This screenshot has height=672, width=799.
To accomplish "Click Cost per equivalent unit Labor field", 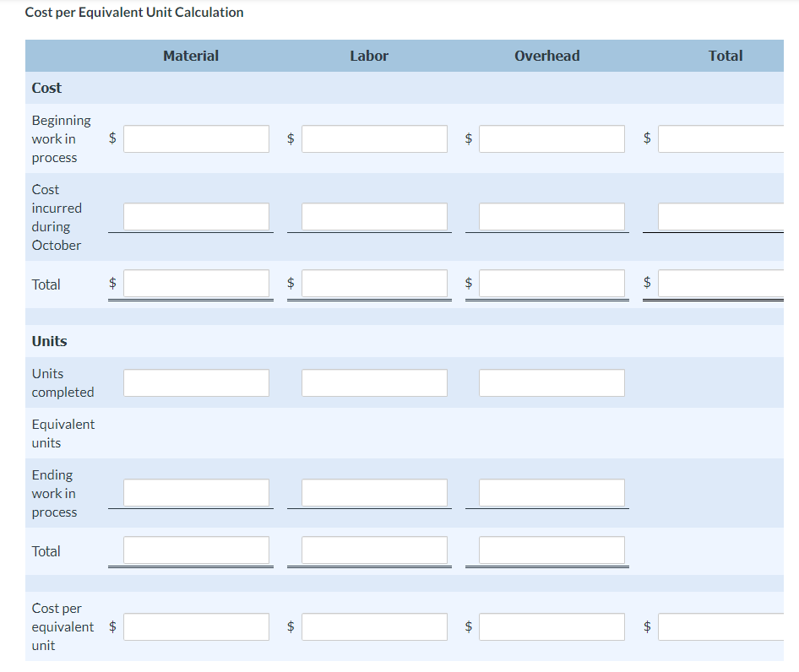I will point(374,626).
